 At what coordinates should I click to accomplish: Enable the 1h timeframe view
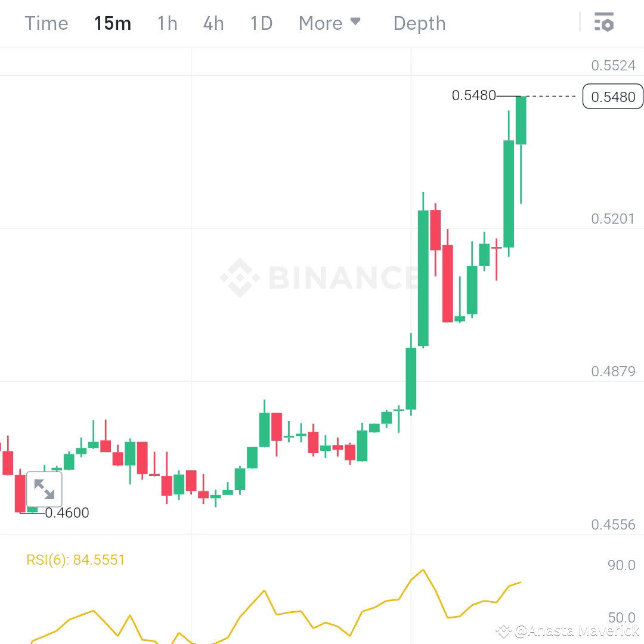pyautogui.click(x=167, y=23)
